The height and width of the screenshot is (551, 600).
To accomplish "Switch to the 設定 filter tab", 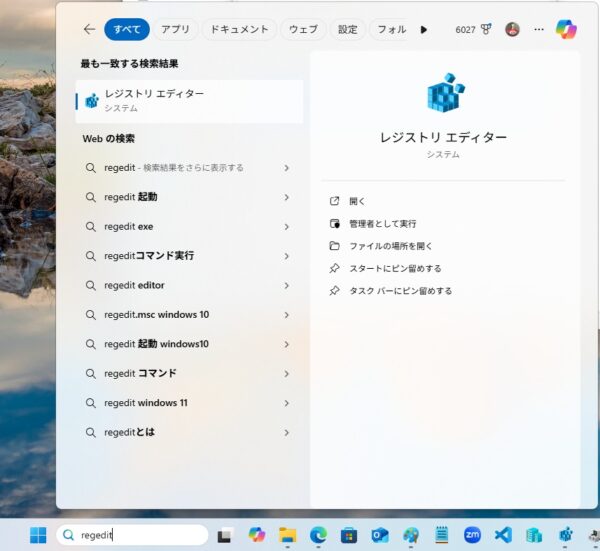I will (347, 29).
